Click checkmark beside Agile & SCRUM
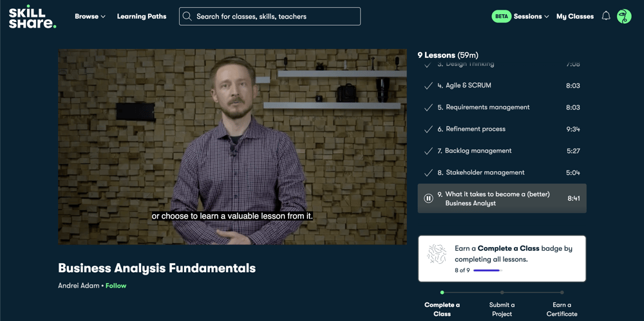 tap(428, 86)
